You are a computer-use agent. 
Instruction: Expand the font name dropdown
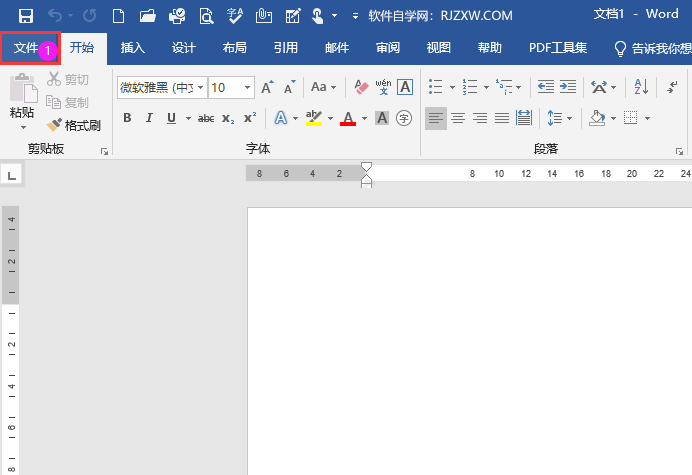pos(200,88)
